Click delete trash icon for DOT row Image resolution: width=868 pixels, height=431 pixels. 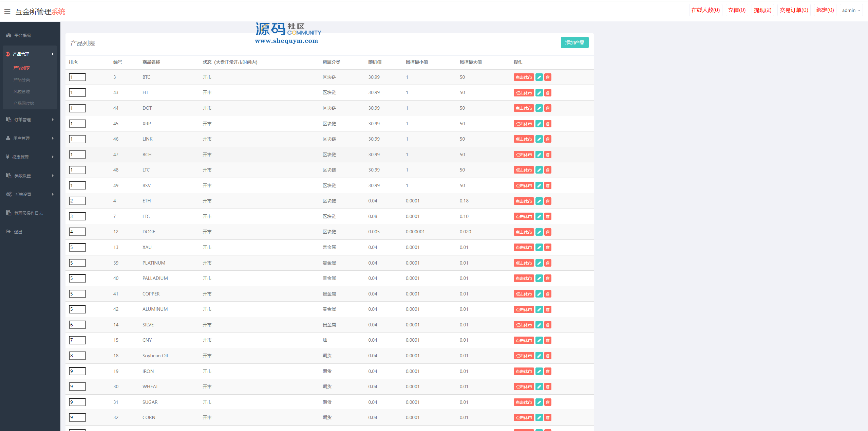548,108
